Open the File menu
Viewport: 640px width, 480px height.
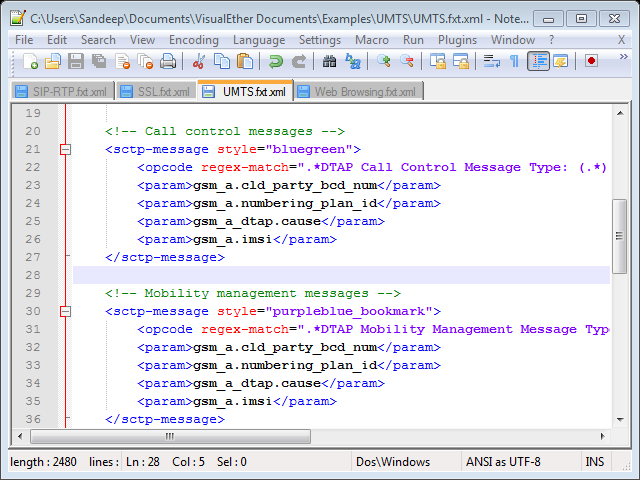(x=24, y=40)
